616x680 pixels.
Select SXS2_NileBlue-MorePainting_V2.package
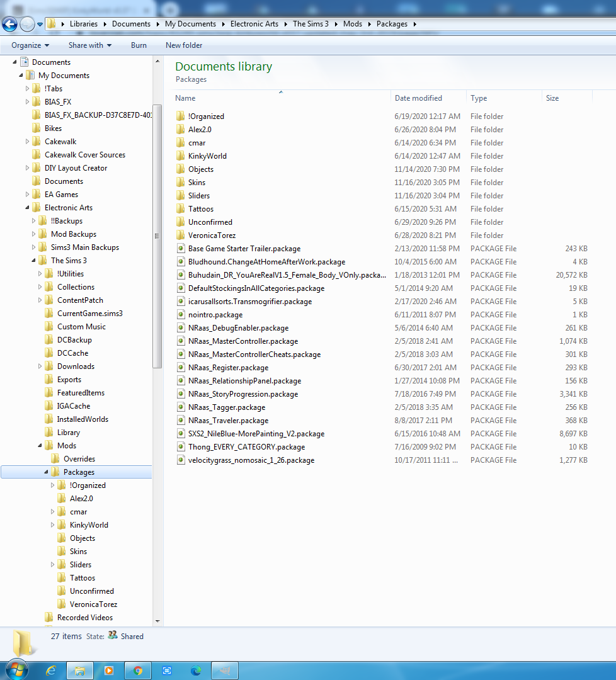point(256,434)
